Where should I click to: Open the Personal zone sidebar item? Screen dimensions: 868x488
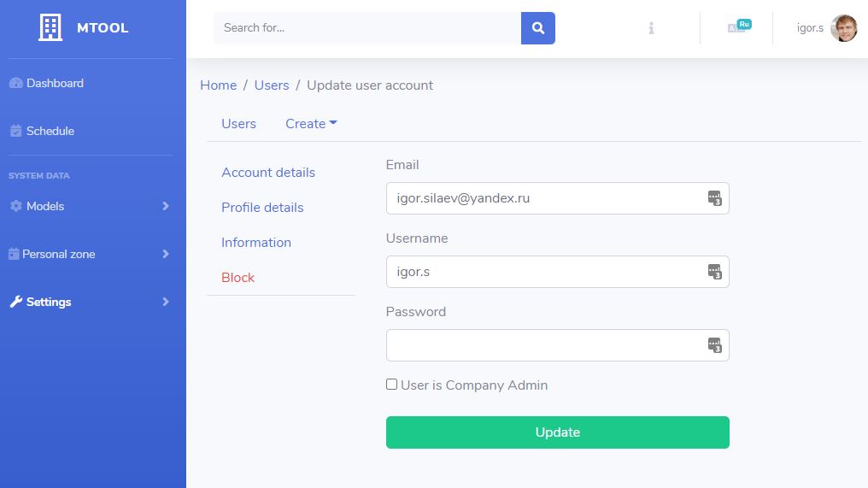pyautogui.click(x=59, y=254)
